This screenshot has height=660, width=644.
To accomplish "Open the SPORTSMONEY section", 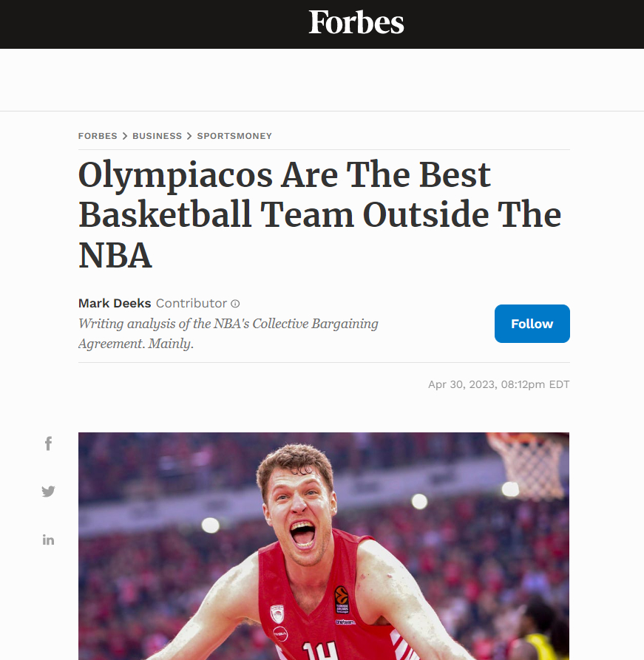I will [234, 136].
